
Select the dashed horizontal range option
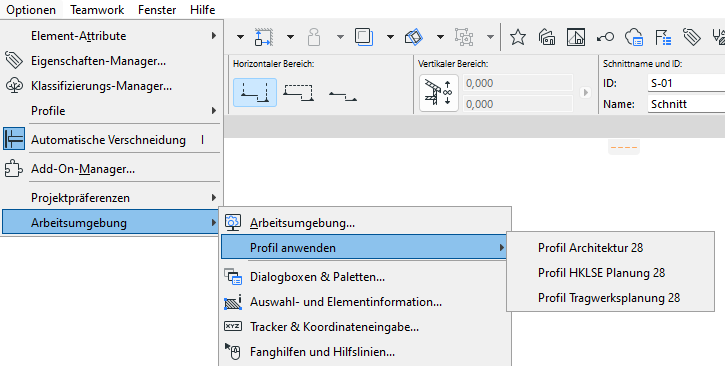299,92
